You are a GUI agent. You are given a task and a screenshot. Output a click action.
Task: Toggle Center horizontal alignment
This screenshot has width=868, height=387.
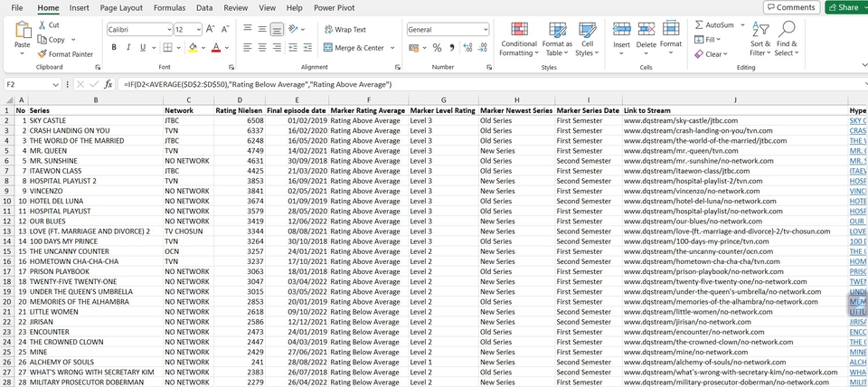262,48
